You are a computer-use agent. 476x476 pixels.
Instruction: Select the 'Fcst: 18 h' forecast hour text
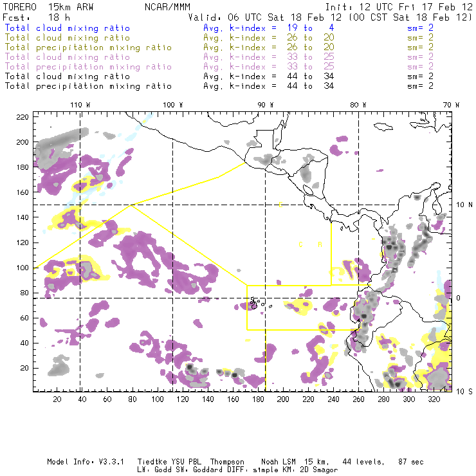coord(36,17)
